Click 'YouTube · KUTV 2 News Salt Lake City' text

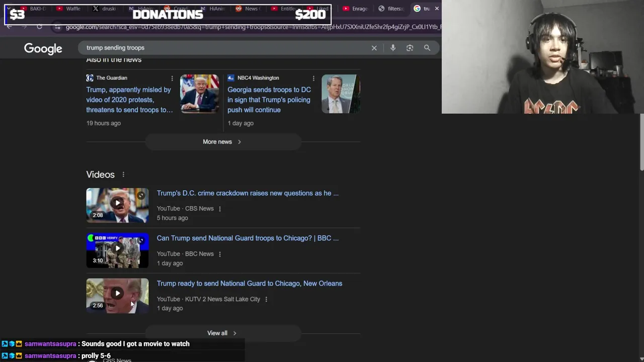pos(208,299)
